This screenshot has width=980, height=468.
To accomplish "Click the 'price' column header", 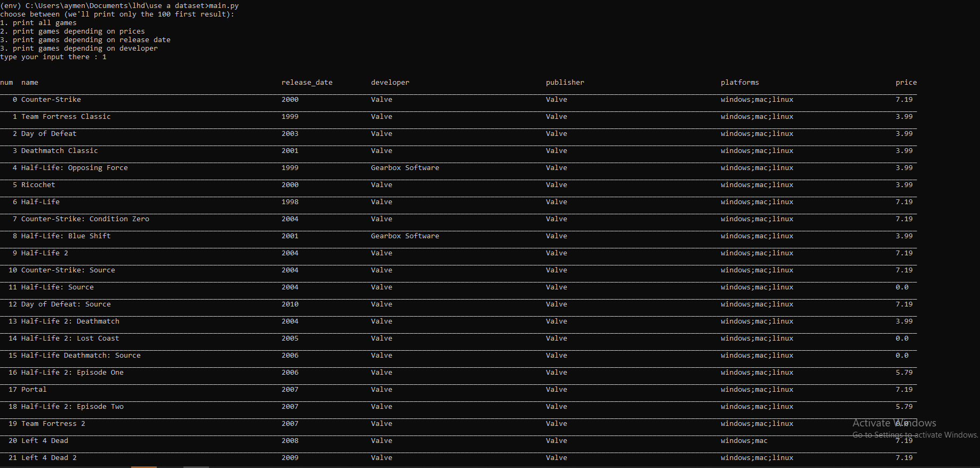I will pos(906,83).
